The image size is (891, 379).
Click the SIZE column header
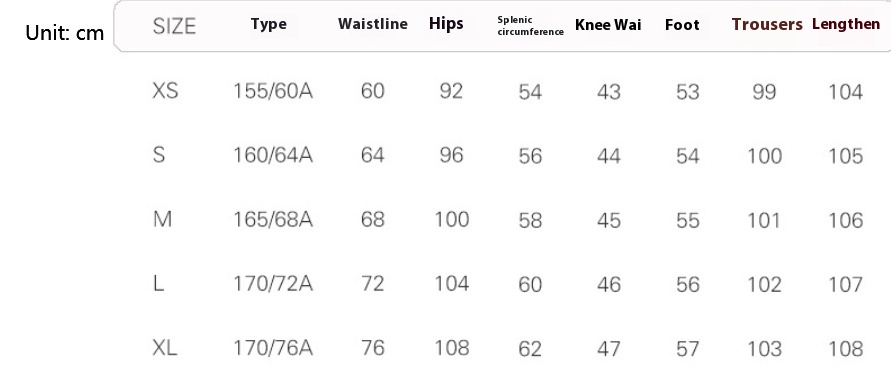(174, 26)
